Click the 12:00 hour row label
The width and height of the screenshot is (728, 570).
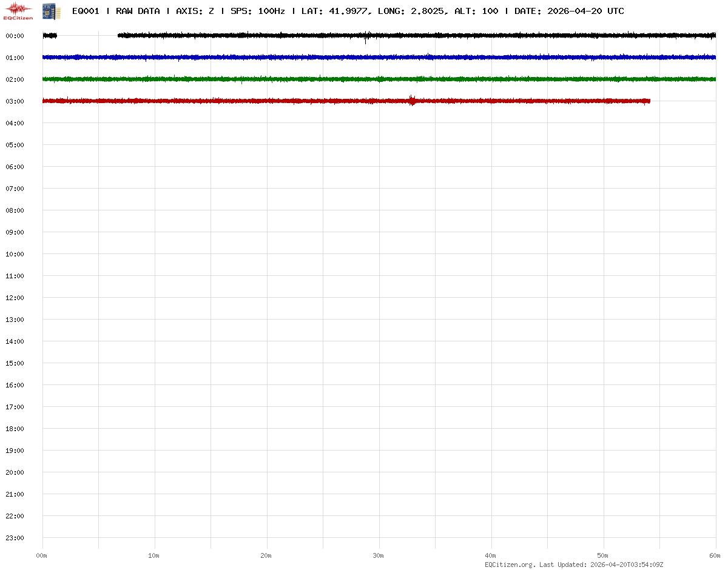tap(15, 298)
